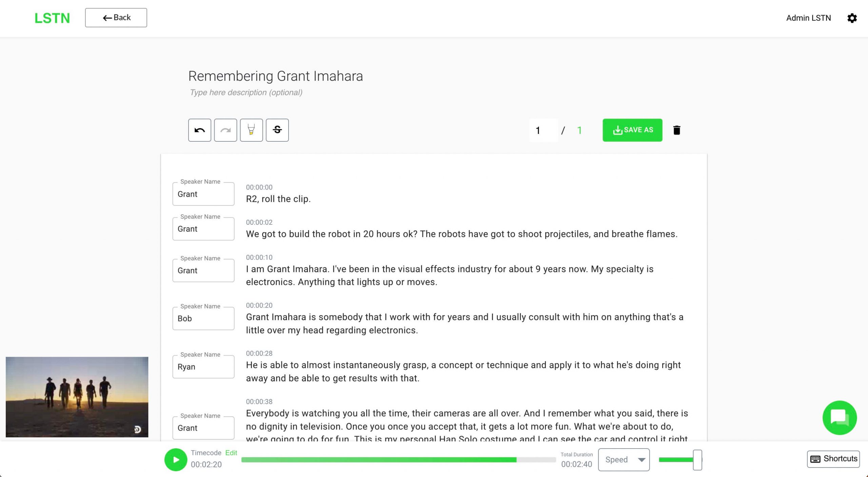Click the SAVE AS button
868x477 pixels.
pyautogui.click(x=632, y=130)
